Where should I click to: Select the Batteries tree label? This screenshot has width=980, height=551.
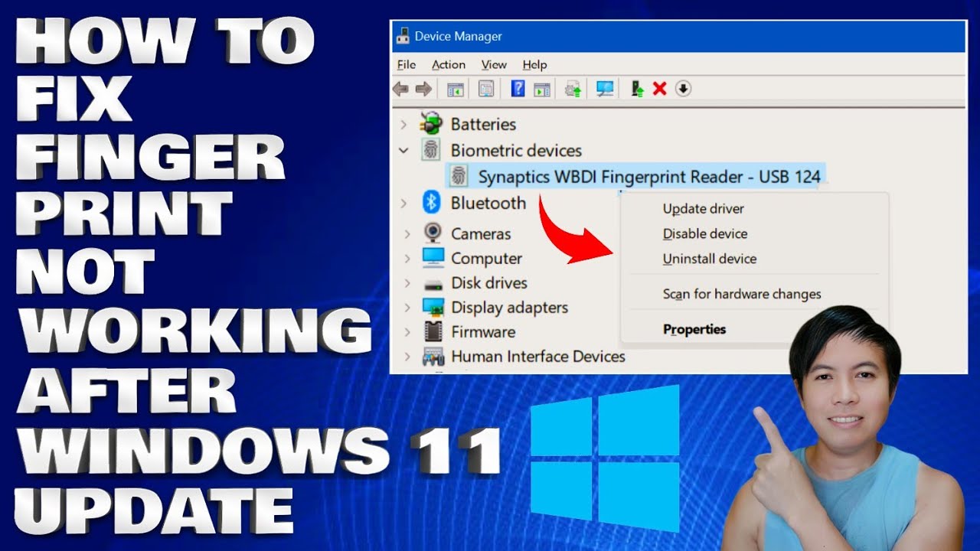tap(483, 124)
